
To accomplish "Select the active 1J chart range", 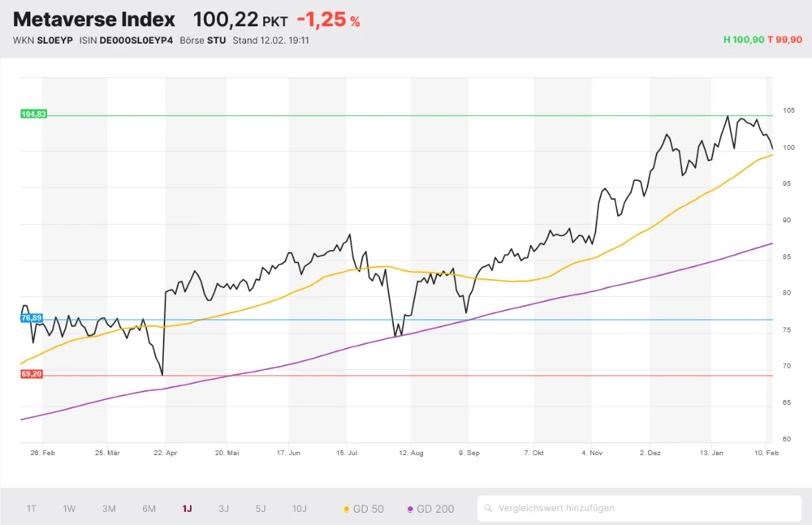I will pos(186,507).
